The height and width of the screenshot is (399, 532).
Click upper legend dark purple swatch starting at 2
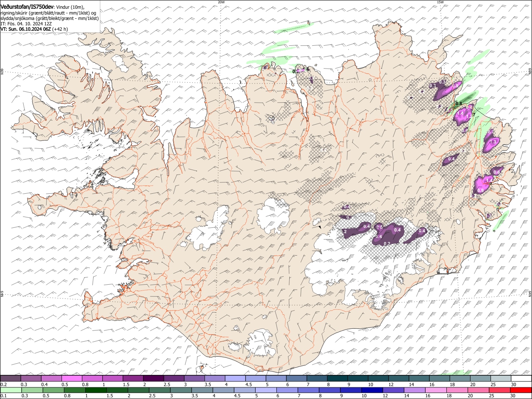click(x=153, y=379)
